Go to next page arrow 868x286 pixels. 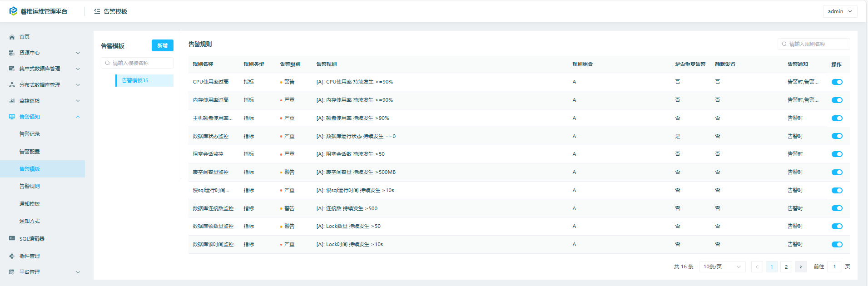(801, 267)
